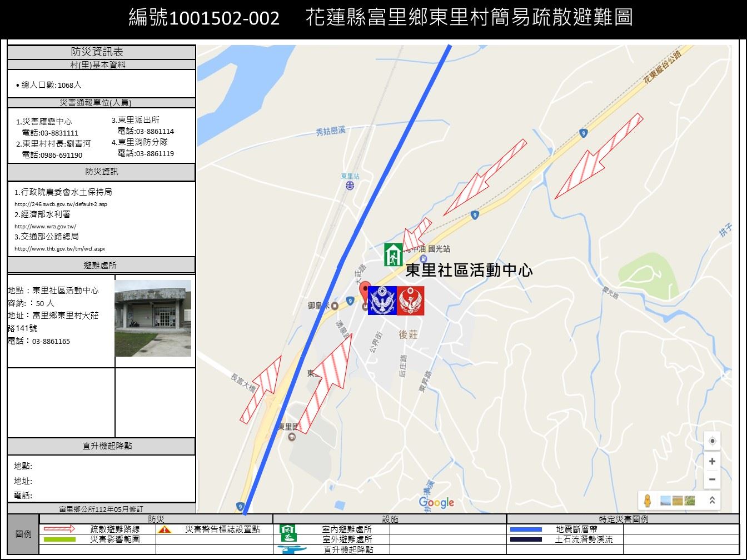Click the blue earthquake fault legend swatch

(525, 529)
